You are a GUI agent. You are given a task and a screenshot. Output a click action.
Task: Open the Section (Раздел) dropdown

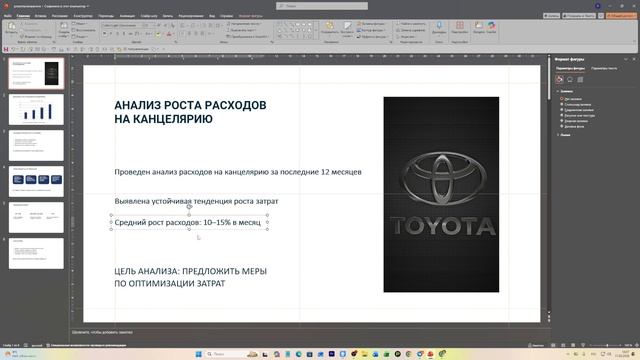click(x=80, y=37)
